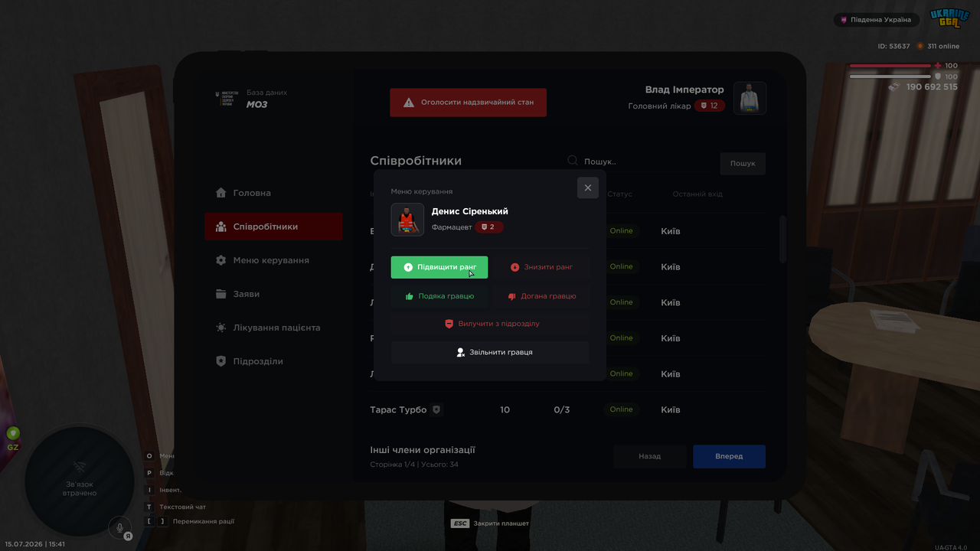
Task: Go to next page with Вперед
Action: point(729,456)
